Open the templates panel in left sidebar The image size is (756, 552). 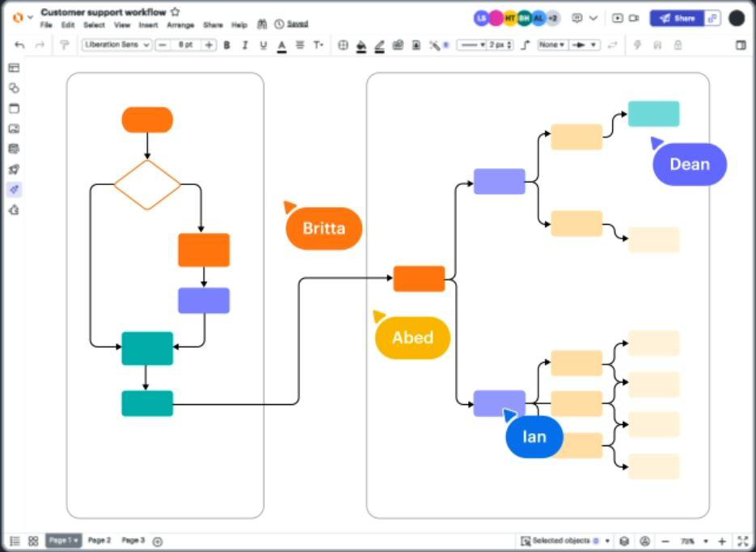[x=14, y=68]
